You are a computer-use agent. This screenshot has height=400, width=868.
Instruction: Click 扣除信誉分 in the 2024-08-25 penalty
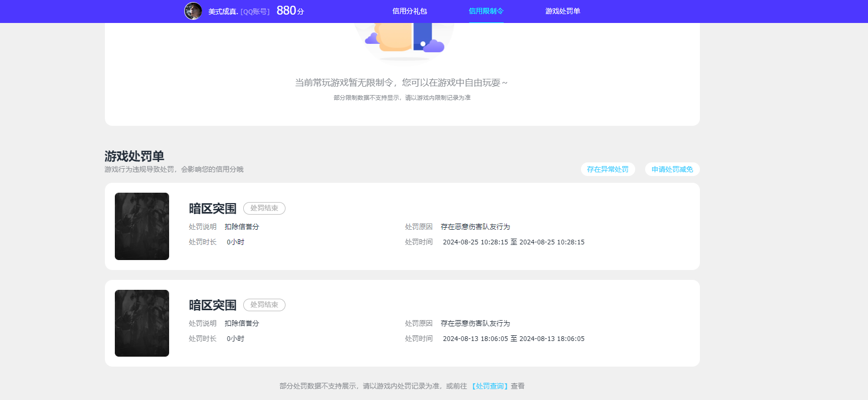(x=242, y=227)
